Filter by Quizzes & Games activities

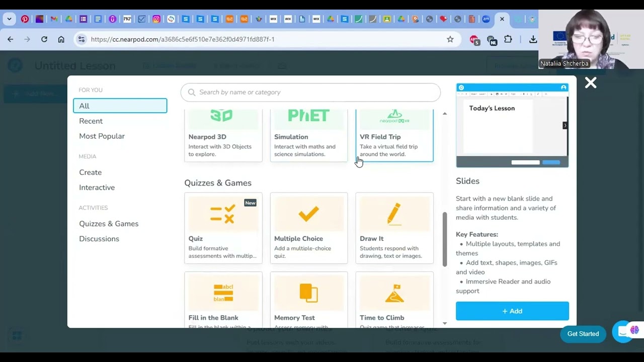click(109, 224)
